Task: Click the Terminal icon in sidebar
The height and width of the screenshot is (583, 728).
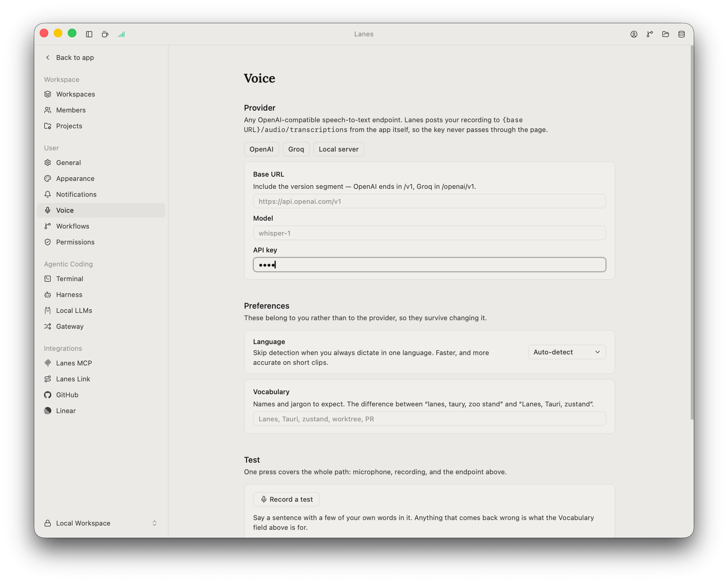Action: (x=48, y=279)
